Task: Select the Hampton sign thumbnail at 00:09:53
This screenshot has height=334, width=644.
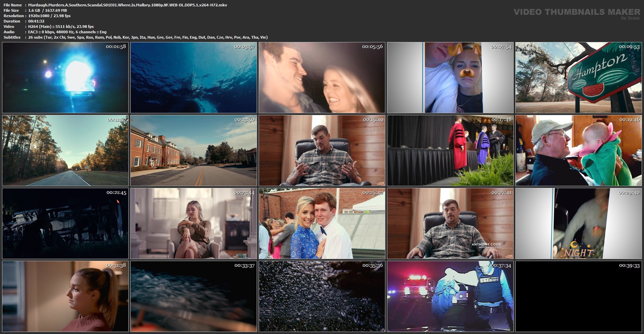Action: (x=579, y=78)
